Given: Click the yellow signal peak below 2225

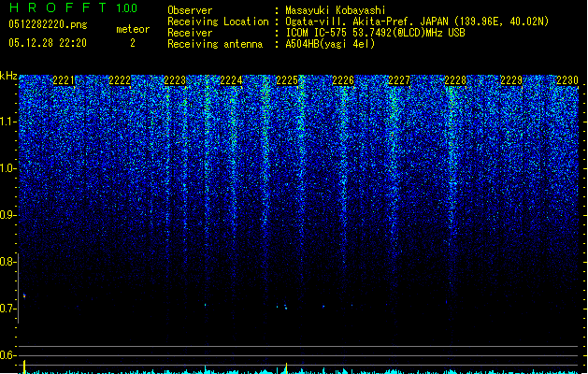Looking at the screenshot, I should pyautogui.click(x=286, y=368).
